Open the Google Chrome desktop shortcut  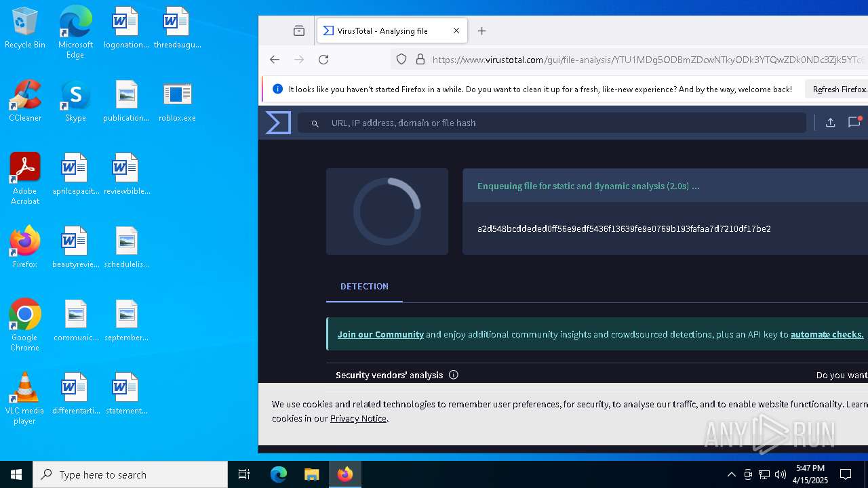[25, 325]
